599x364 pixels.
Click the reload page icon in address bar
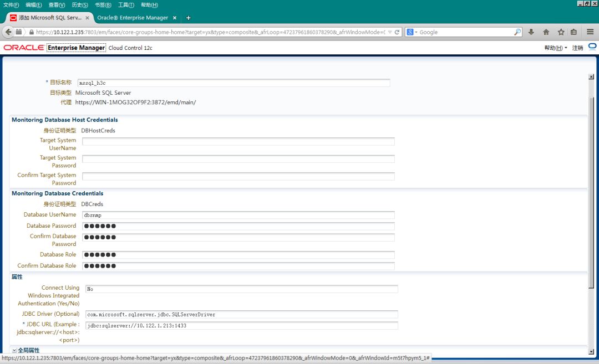pos(397,32)
